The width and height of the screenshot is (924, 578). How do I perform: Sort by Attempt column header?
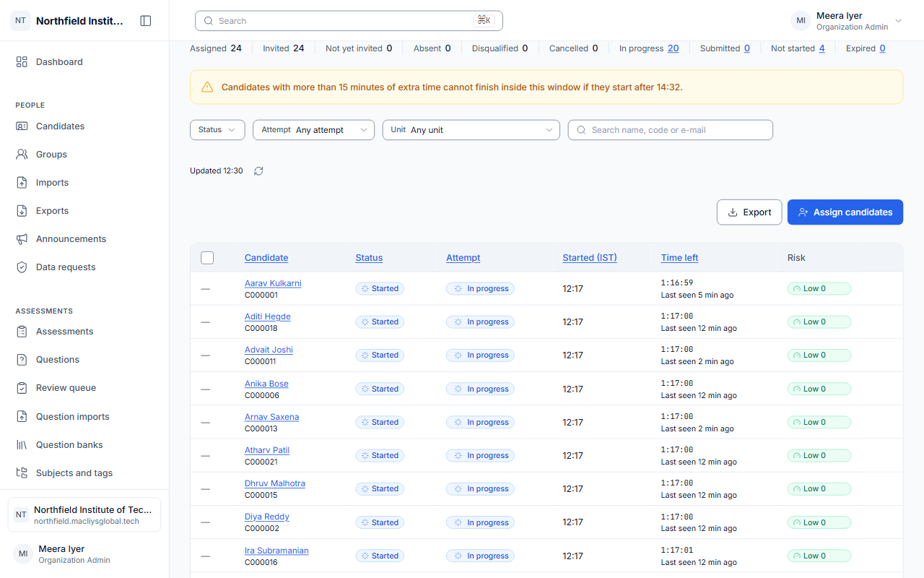click(463, 258)
